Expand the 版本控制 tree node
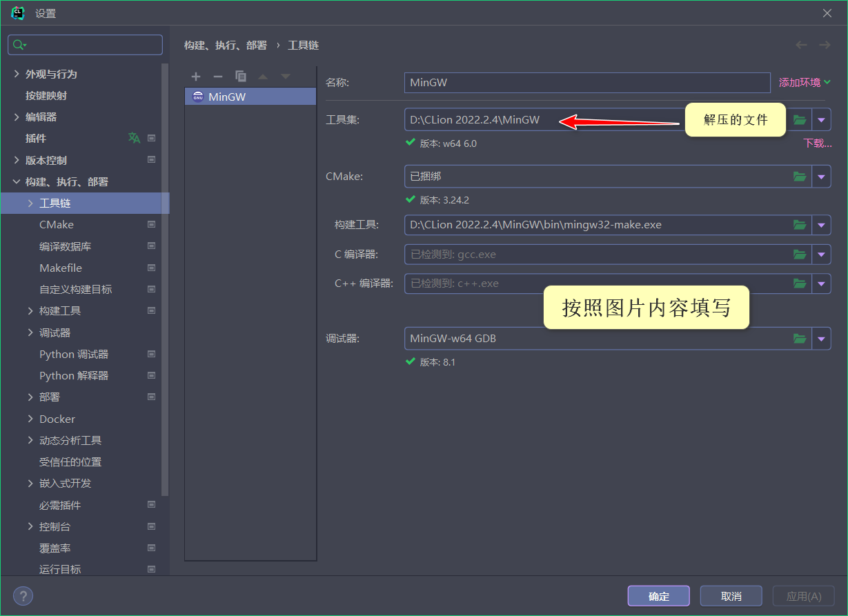Image resolution: width=848 pixels, height=616 pixels. [x=17, y=160]
